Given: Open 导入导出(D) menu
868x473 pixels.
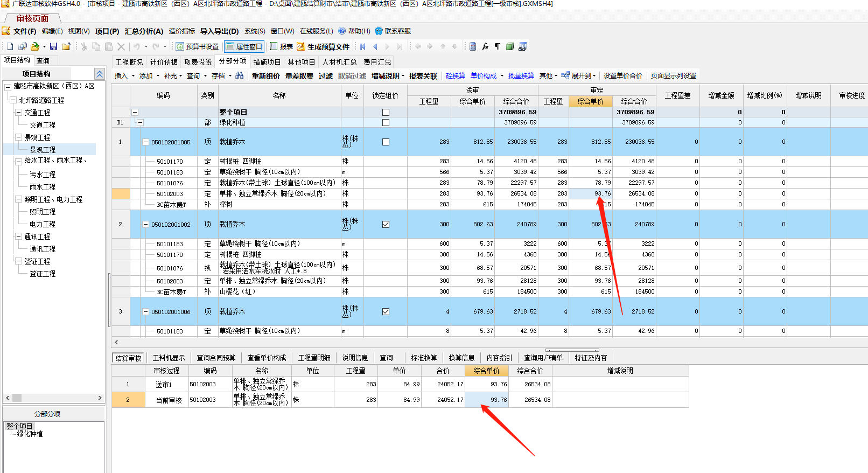Looking at the screenshot, I should pos(219,31).
